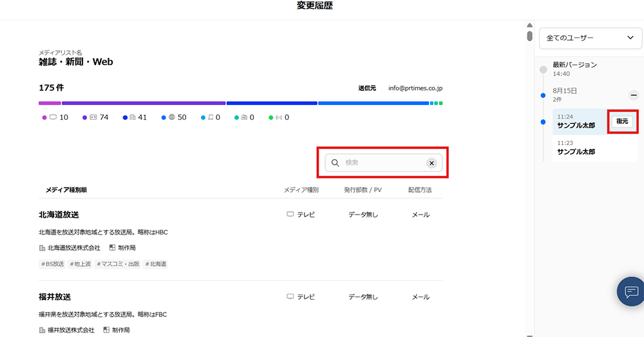Screen dimensions: 644x337
Task: Click the sender email info@prtimes.co.jp
Action: pos(415,88)
